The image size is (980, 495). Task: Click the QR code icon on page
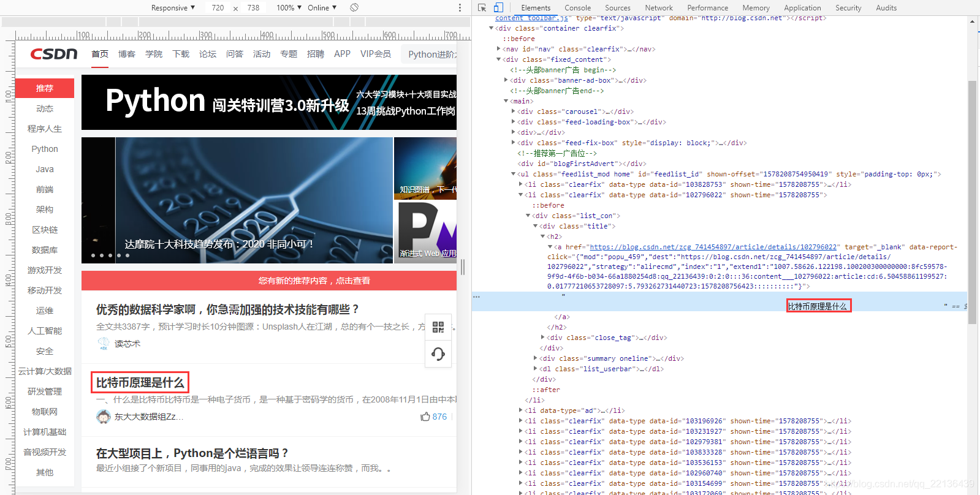pyautogui.click(x=438, y=327)
